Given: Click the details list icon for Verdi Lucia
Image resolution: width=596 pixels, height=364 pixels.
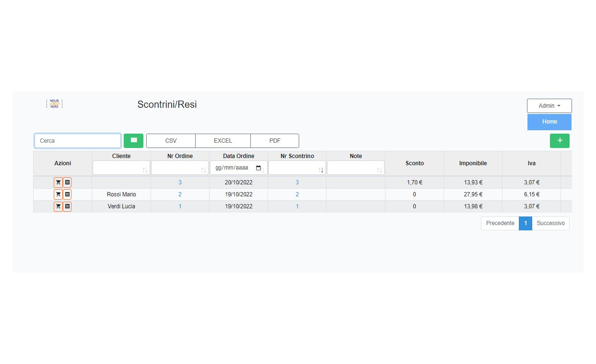Looking at the screenshot, I should point(67,206).
